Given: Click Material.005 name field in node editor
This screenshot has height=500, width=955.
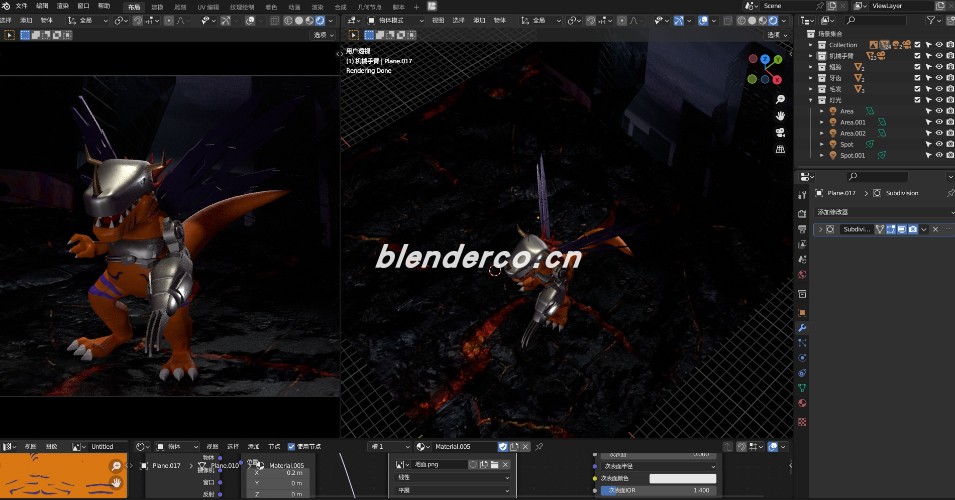Looking at the screenshot, I should [465, 446].
